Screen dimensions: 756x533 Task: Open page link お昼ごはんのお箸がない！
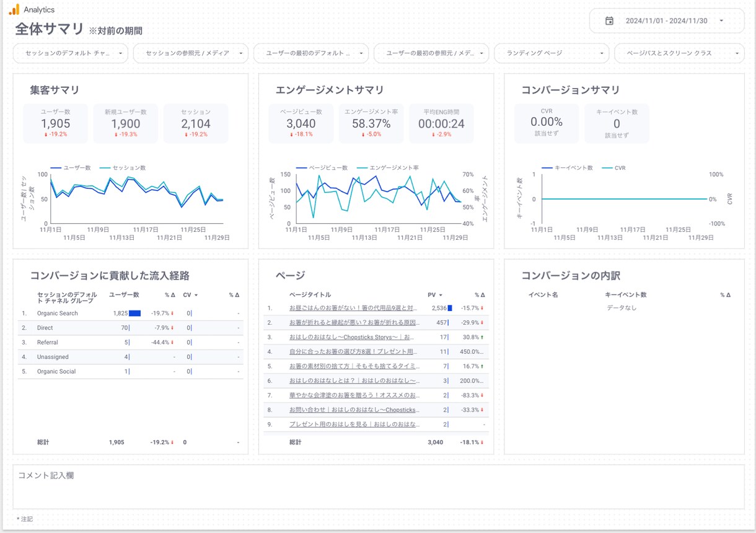(x=354, y=308)
